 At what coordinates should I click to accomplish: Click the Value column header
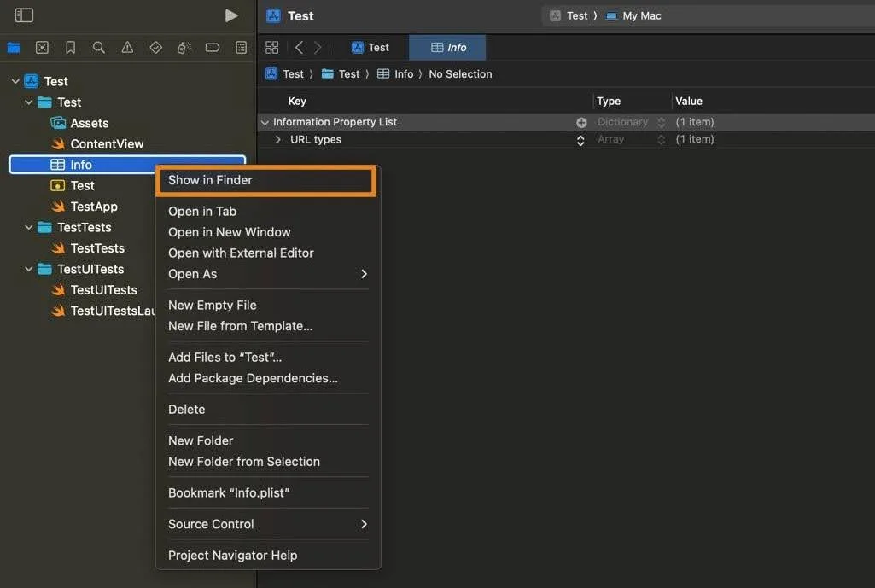pyautogui.click(x=689, y=101)
